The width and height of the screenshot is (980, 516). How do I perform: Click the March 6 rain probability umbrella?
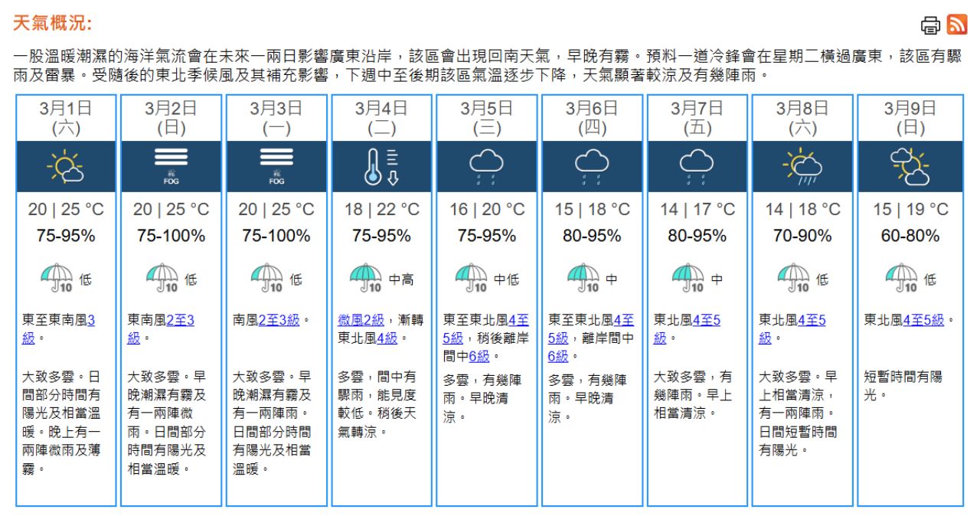tap(583, 278)
